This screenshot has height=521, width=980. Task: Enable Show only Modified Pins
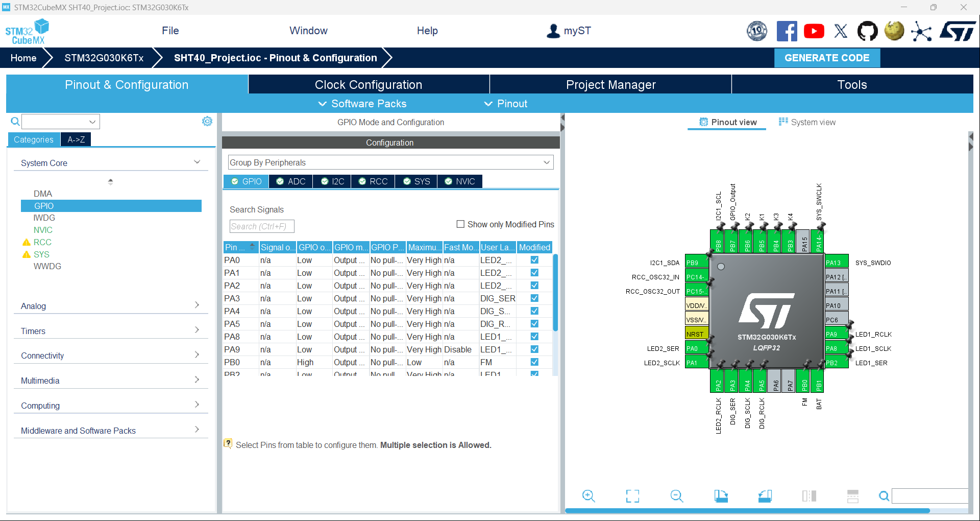(460, 224)
